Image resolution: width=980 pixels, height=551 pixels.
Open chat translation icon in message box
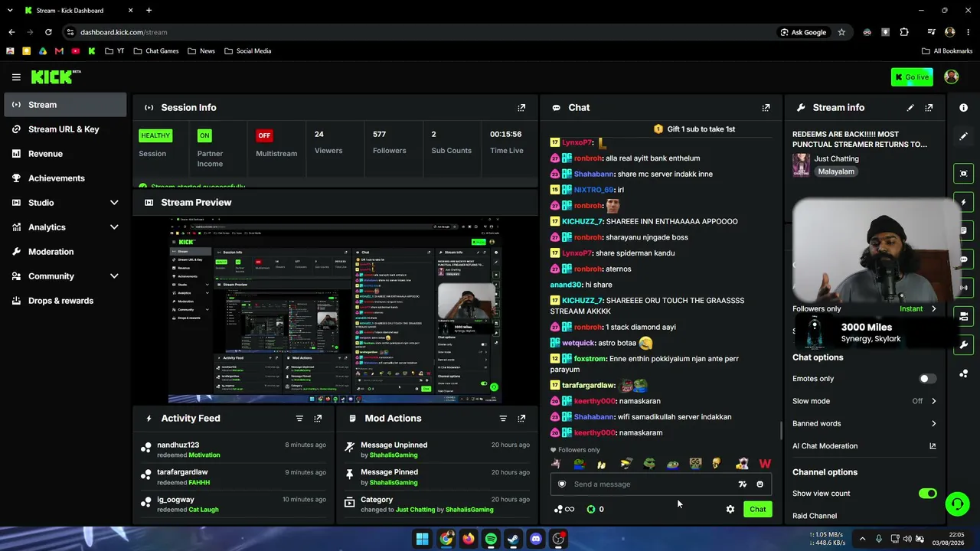click(x=742, y=484)
